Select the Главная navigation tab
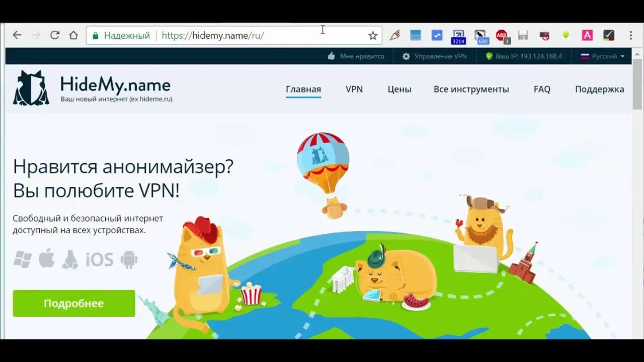The width and height of the screenshot is (644, 362). [x=303, y=89]
